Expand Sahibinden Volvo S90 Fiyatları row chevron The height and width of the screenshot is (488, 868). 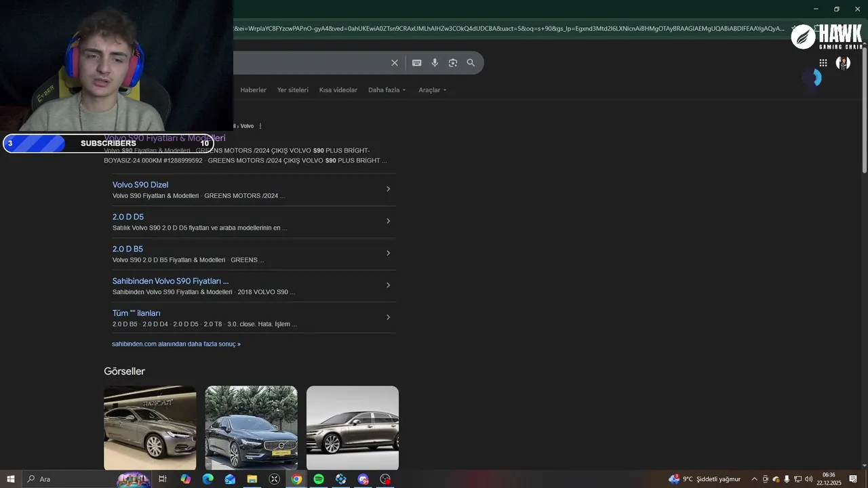pos(388,285)
